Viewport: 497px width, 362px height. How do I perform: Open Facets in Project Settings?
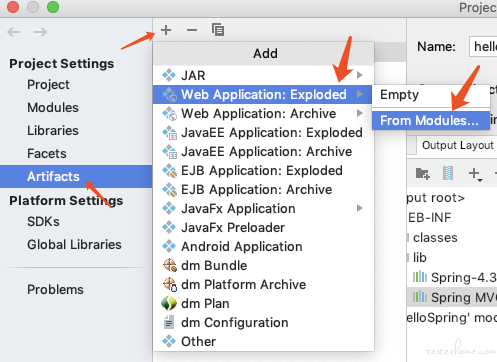pos(47,154)
